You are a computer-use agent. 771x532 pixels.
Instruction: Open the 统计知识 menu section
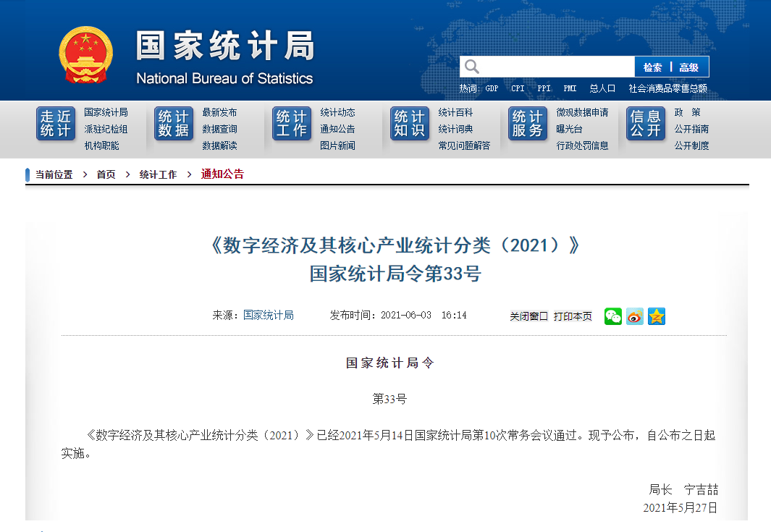pyautogui.click(x=409, y=123)
